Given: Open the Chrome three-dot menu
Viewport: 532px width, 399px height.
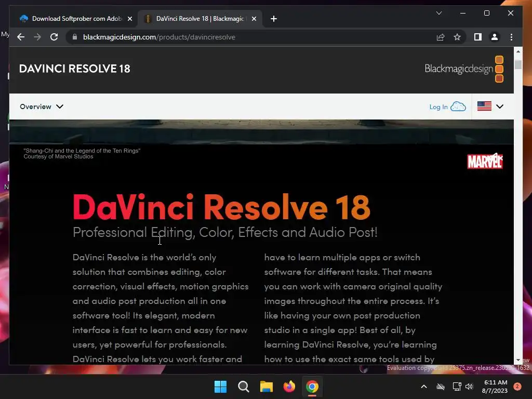Looking at the screenshot, I should click(x=511, y=37).
